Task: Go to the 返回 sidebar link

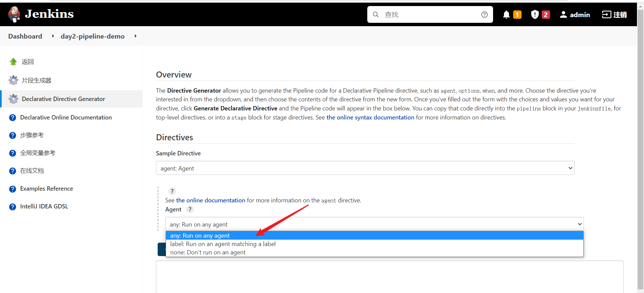Action: coord(28,62)
